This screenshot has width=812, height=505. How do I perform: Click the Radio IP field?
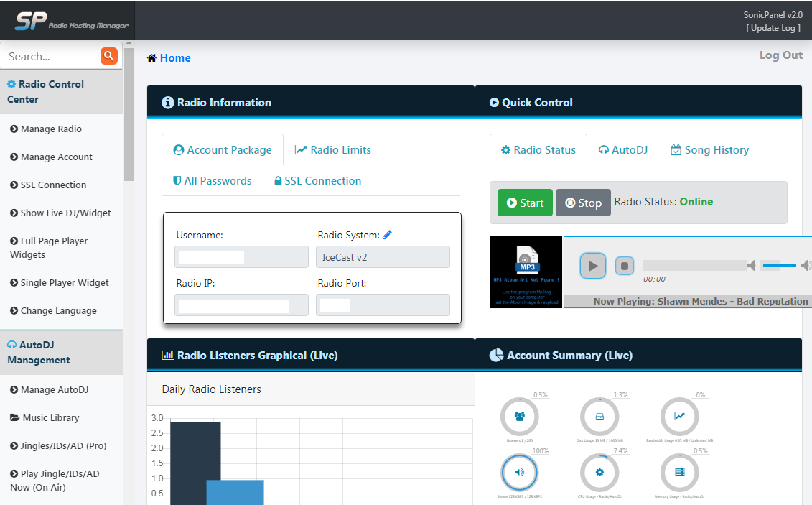(241, 305)
